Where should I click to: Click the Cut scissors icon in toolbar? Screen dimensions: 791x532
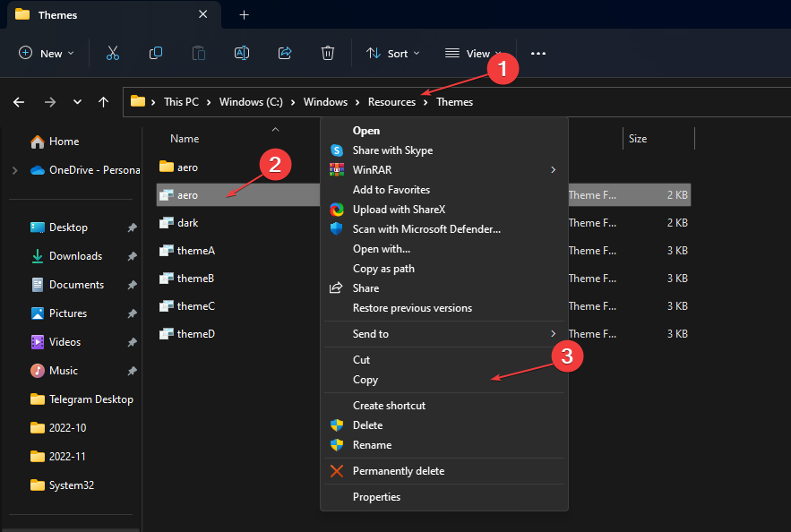click(x=113, y=53)
